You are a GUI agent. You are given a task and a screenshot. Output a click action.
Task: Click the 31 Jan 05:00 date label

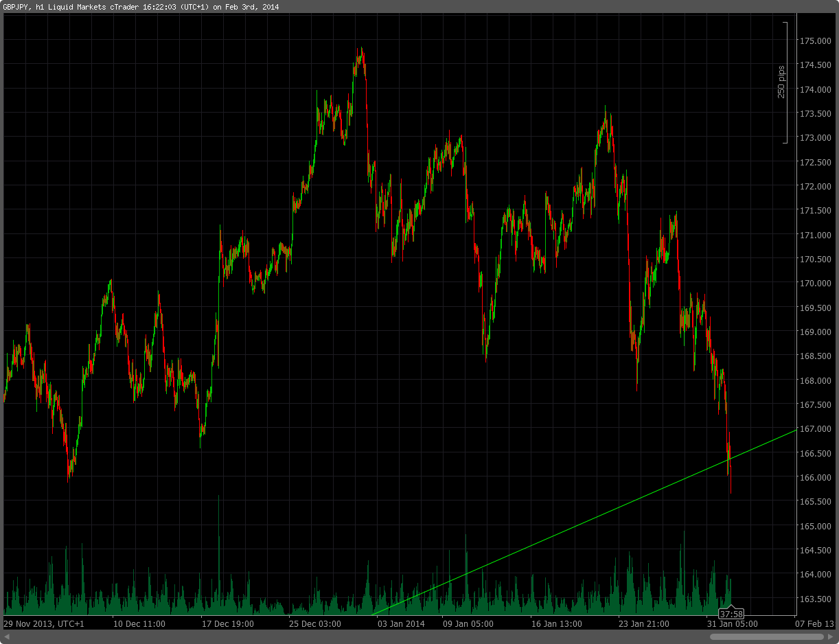pyautogui.click(x=733, y=624)
